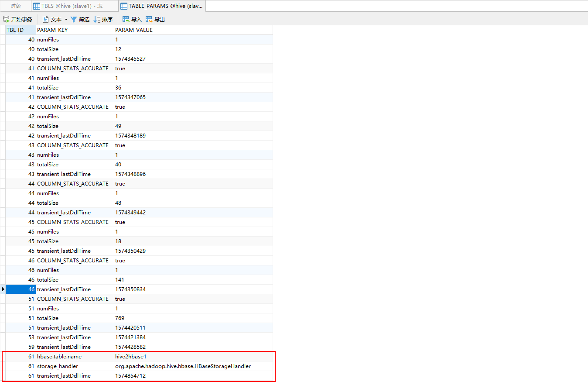Click the PARAM_KEY column header
Viewport: 588px width, 382px height.
click(x=75, y=30)
